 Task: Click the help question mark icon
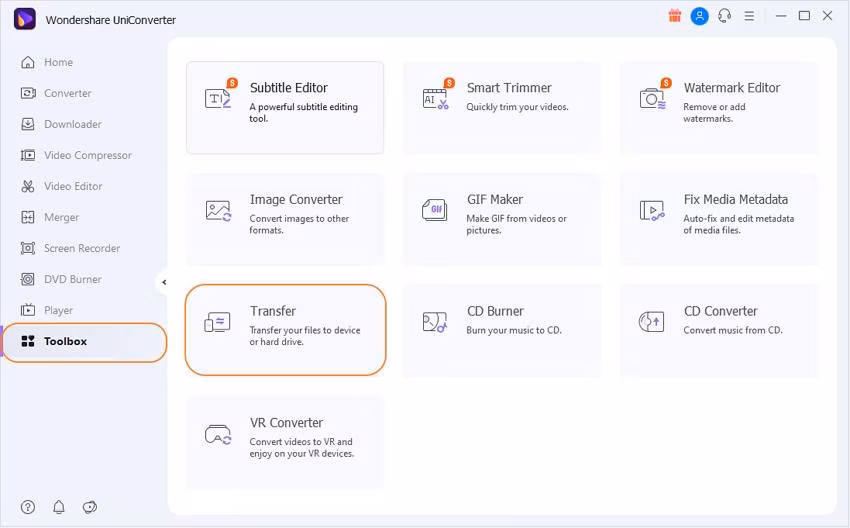pos(27,507)
